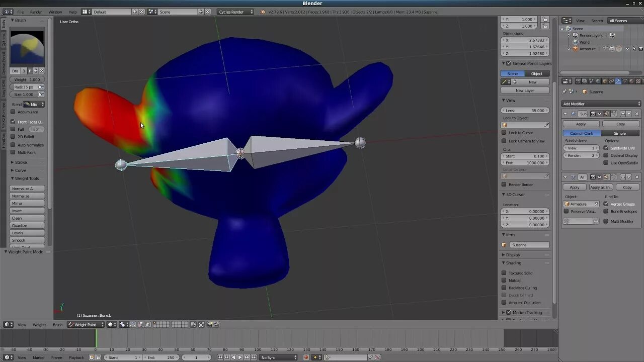Screen dimensions: 644x362
Task: Toggle pressure sensitivity for Radius
Action: pos(41,87)
